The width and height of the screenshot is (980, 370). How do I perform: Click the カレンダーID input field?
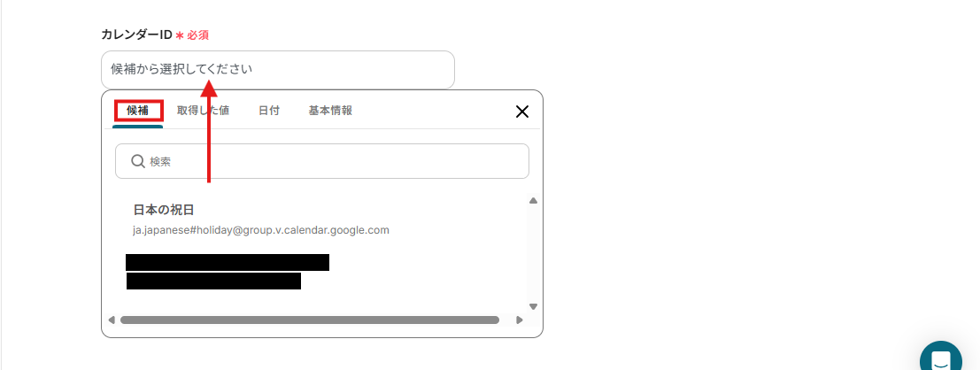[277, 69]
